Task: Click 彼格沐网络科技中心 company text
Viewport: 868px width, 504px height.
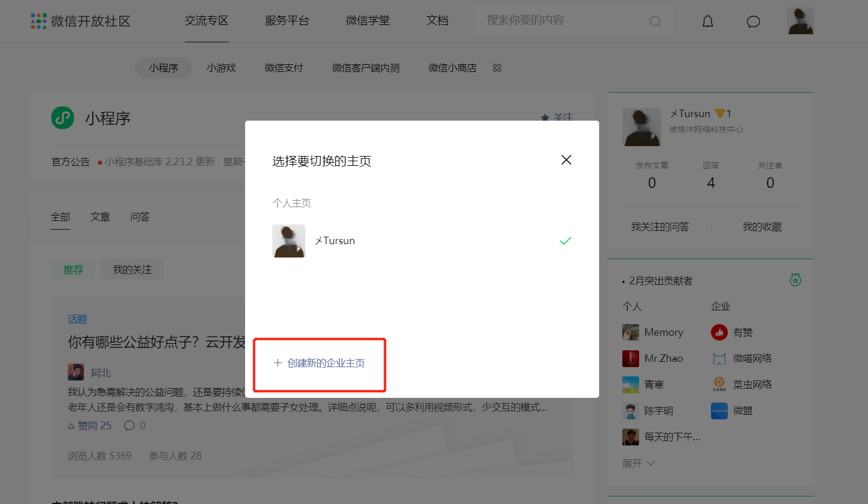Action: pos(706,129)
